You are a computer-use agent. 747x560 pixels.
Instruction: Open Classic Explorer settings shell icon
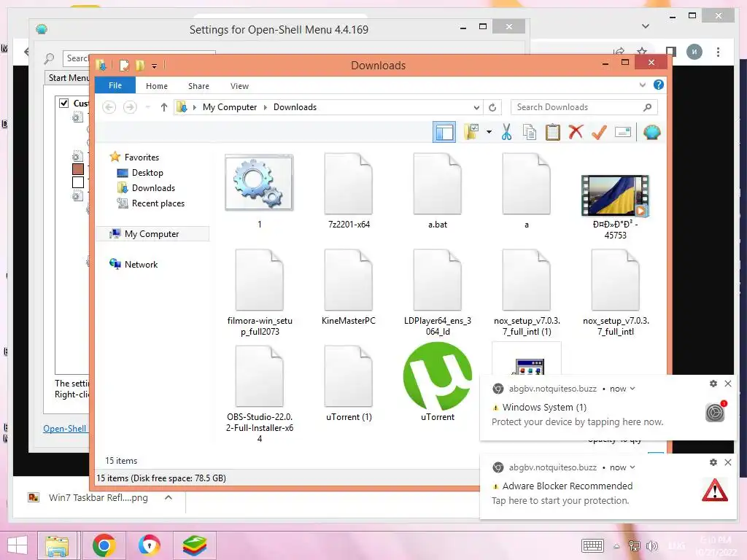click(651, 132)
